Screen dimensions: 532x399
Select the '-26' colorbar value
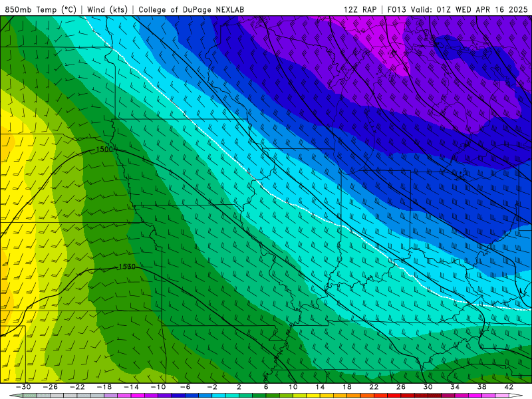[51, 387]
